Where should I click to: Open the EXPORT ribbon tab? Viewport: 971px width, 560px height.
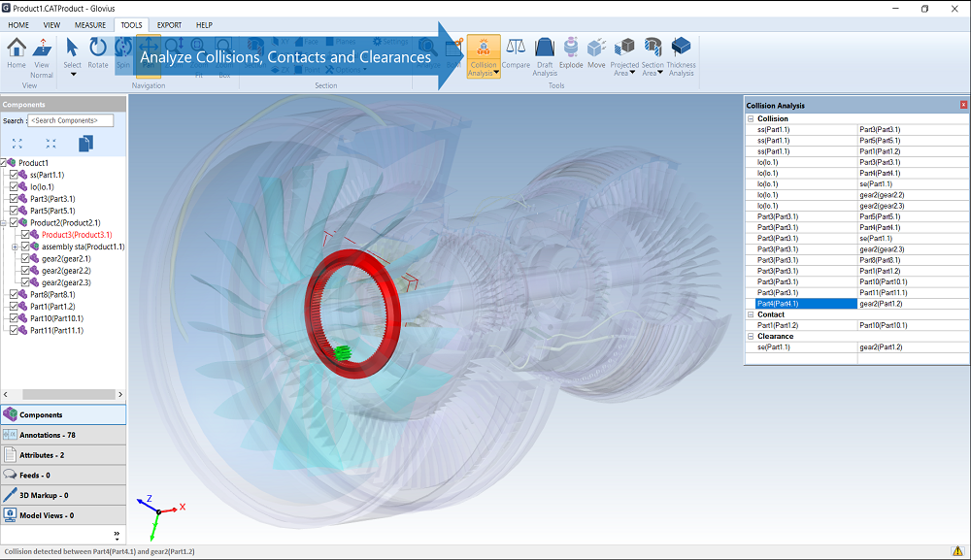click(x=169, y=25)
